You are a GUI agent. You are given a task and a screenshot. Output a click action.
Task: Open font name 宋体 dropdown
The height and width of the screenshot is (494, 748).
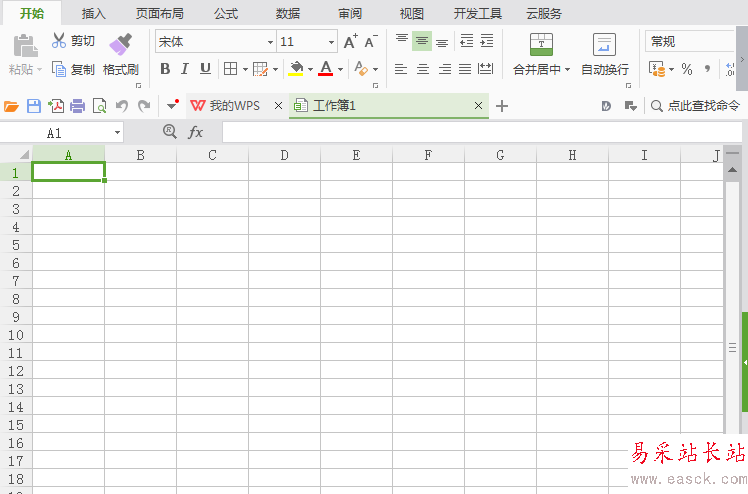coord(270,42)
